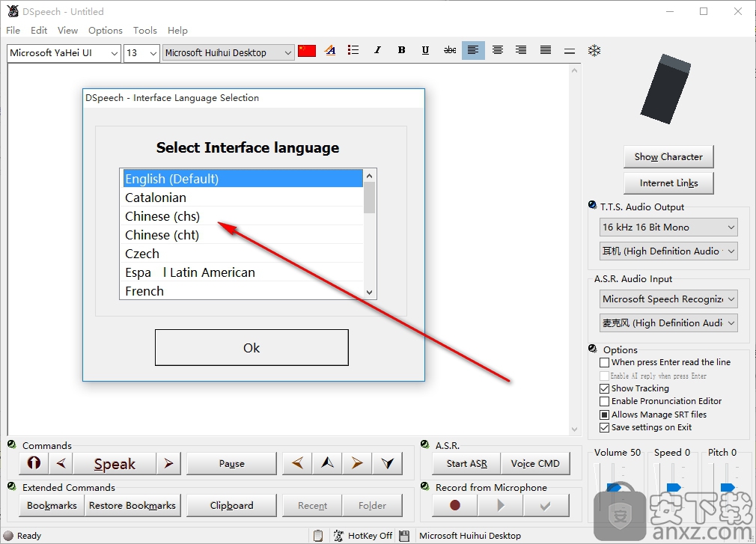Click the down navigation arrow button
This screenshot has height=544, width=756.
pyautogui.click(x=387, y=463)
